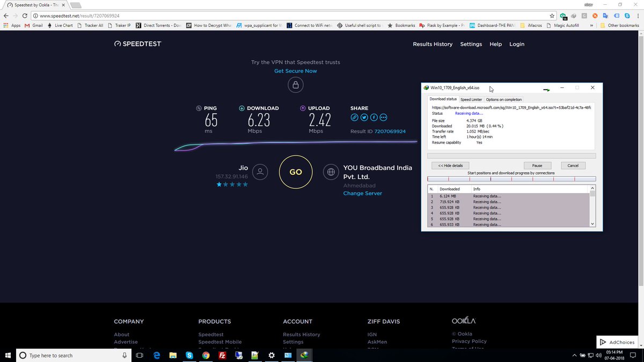Switch to Options on completion tab
The height and width of the screenshot is (362, 644).
pos(503,99)
